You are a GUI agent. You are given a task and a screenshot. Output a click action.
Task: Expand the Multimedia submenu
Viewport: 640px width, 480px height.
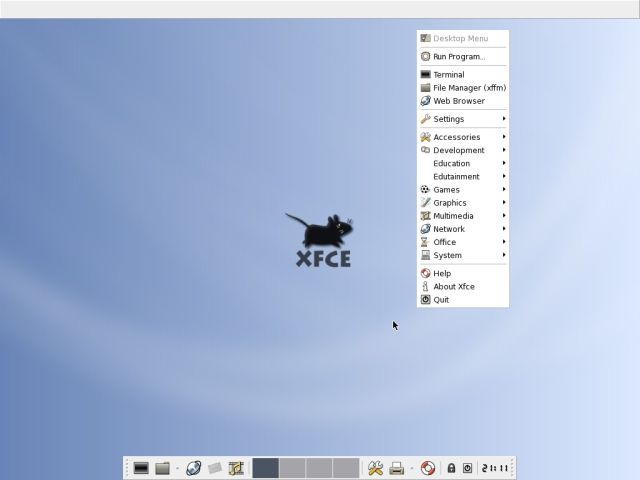pyautogui.click(x=463, y=216)
